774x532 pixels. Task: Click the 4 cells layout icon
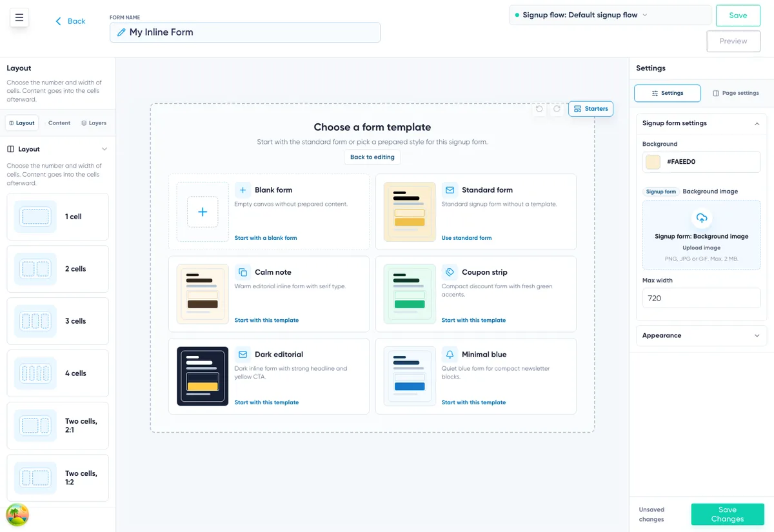tap(35, 373)
